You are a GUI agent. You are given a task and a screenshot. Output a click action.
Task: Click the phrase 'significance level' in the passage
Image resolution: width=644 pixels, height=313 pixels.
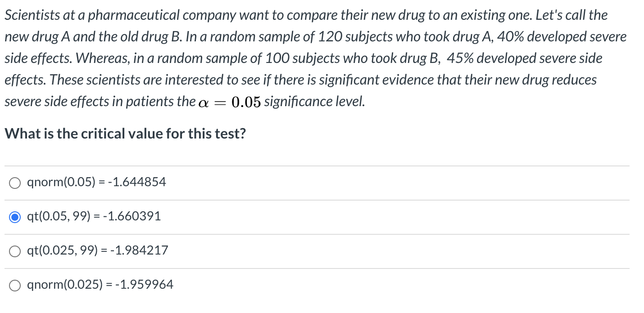point(314,102)
